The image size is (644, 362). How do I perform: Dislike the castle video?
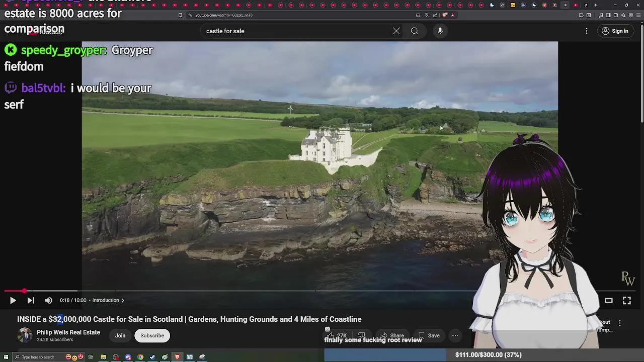pos(361,335)
